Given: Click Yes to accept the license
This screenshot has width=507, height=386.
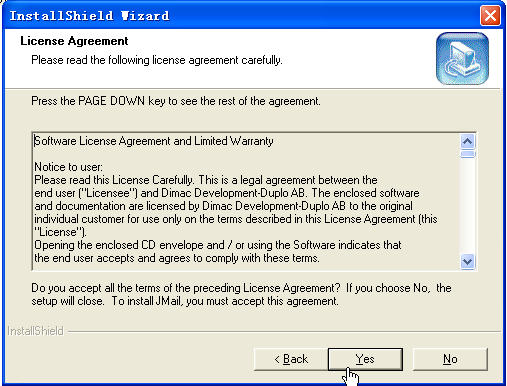Looking at the screenshot, I should click(365, 359).
